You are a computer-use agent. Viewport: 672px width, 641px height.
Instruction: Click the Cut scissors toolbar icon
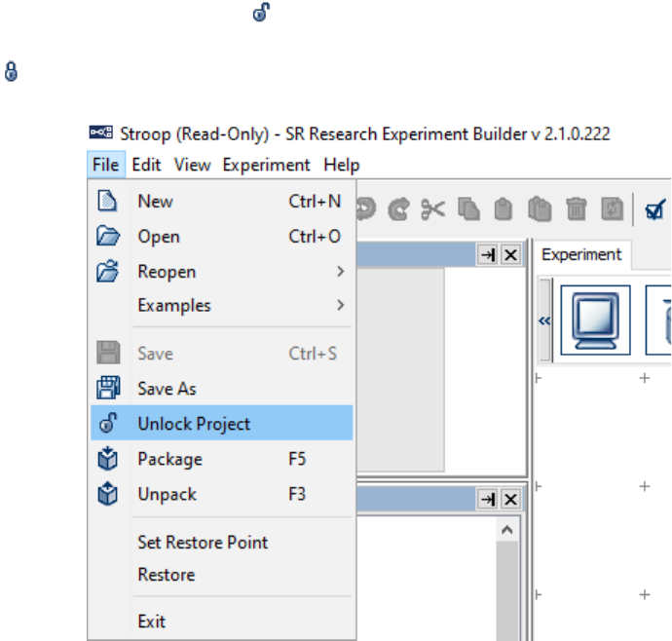(x=432, y=209)
